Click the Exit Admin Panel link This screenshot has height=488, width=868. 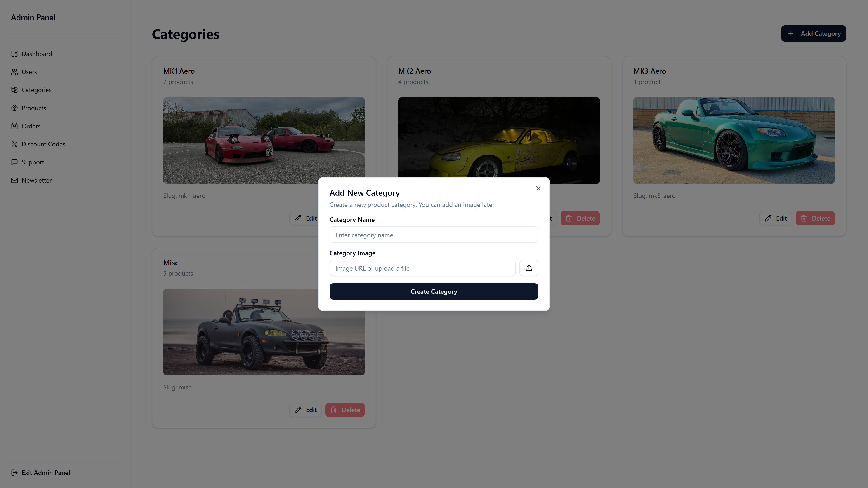(x=46, y=472)
